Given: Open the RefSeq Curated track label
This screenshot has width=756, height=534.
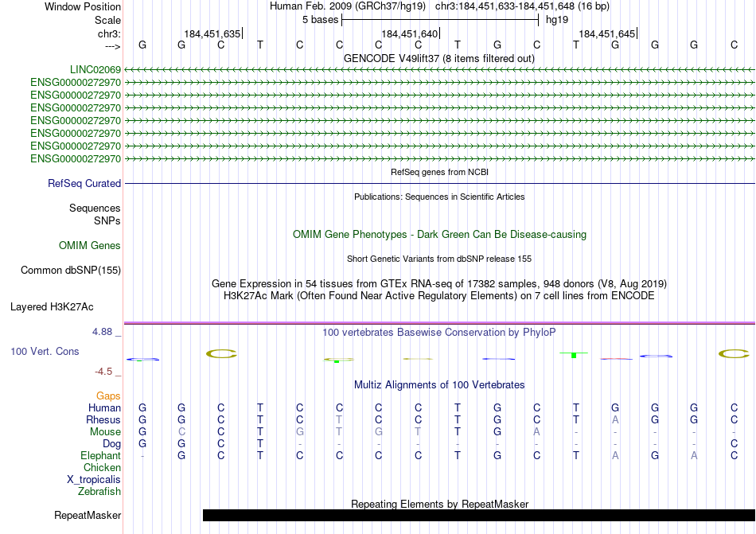Looking at the screenshot, I should (84, 184).
